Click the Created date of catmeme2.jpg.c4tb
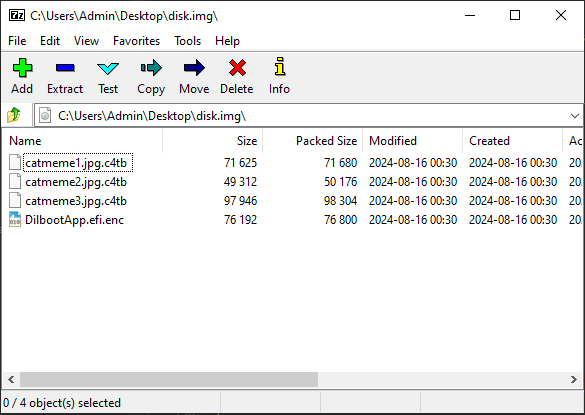585x415 pixels. click(513, 182)
